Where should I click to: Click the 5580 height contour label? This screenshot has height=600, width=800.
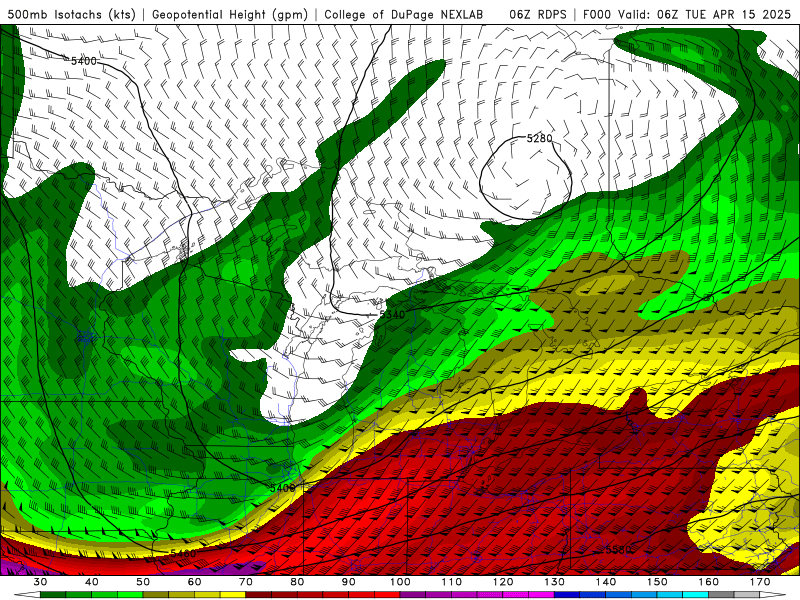(617, 550)
